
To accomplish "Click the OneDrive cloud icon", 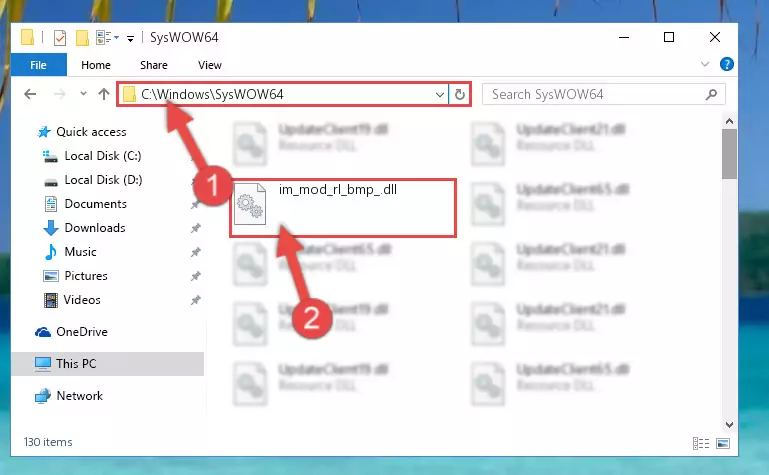I will pyautogui.click(x=43, y=332).
